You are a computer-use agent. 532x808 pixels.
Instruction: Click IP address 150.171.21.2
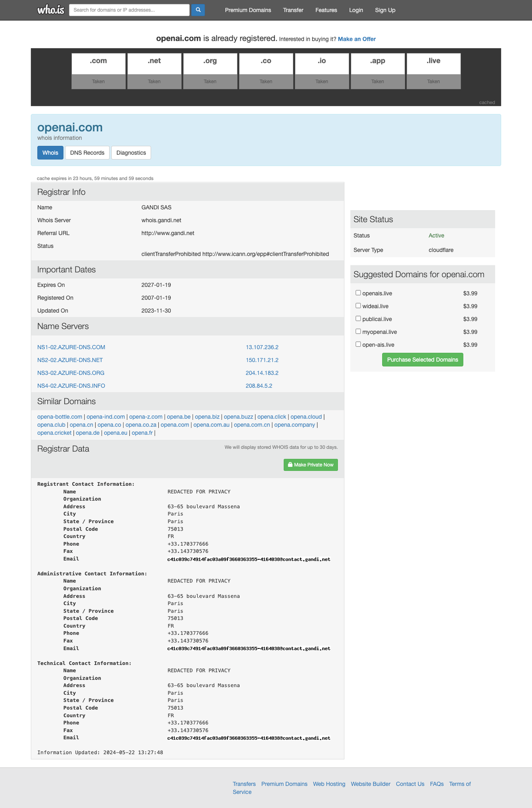pos(262,360)
